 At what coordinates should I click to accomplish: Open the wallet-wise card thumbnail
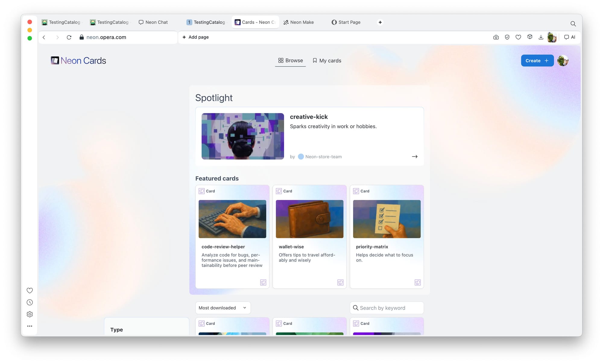point(309,219)
